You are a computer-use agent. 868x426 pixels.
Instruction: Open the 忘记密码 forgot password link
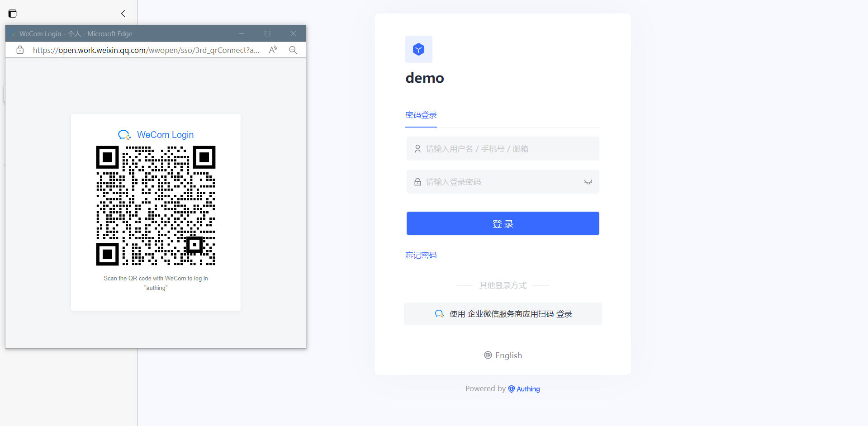coord(421,255)
